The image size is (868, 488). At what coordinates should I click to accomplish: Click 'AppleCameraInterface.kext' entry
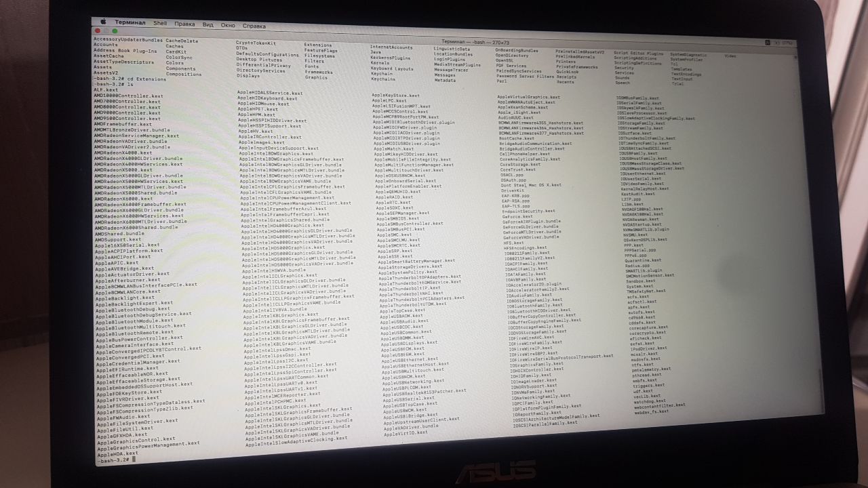(134, 344)
